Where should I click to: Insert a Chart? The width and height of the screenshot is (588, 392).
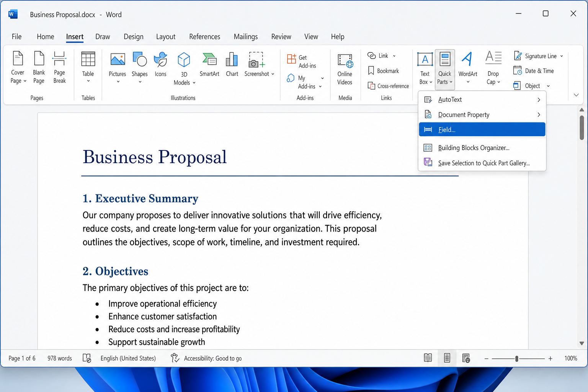(x=232, y=65)
